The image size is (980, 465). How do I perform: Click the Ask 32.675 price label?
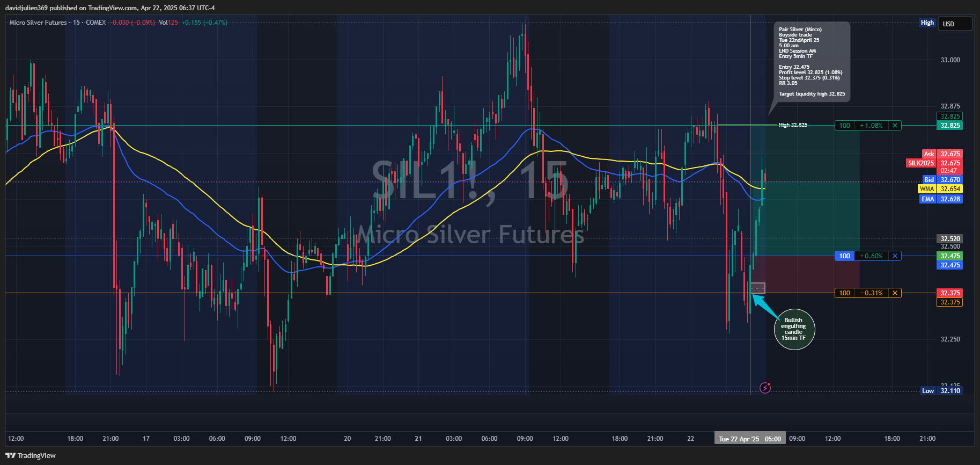coord(942,154)
